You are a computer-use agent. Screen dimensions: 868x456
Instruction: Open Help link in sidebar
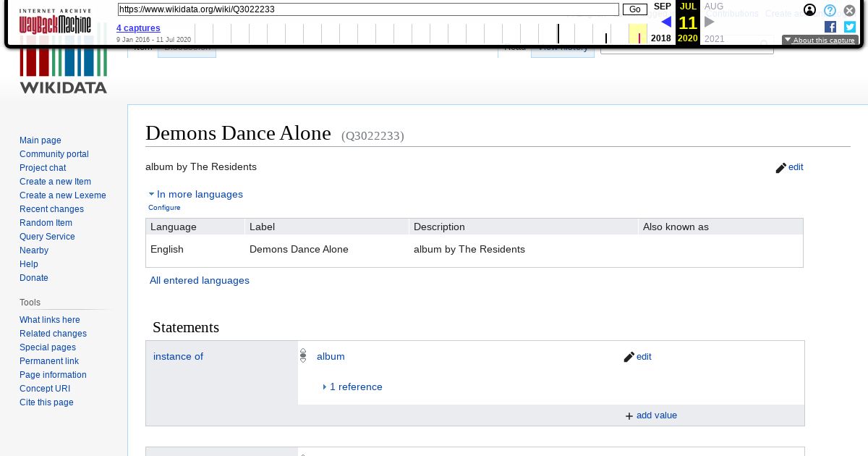click(x=29, y=264)
